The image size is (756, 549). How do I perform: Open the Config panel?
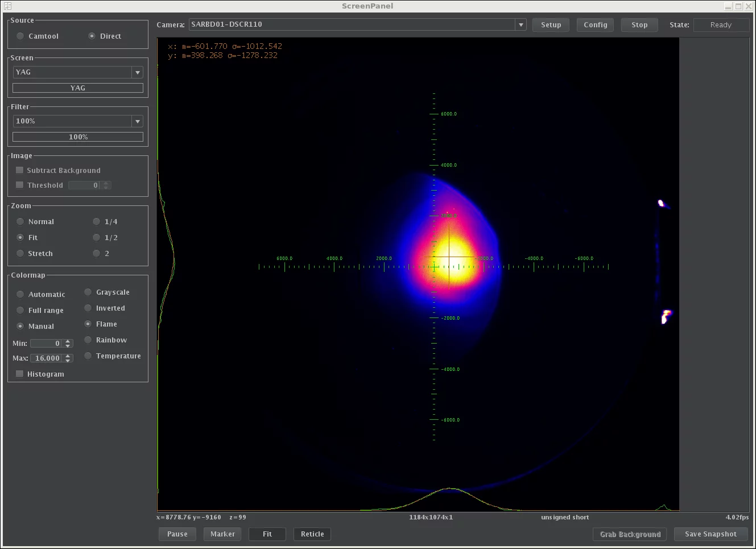[594, 24]
